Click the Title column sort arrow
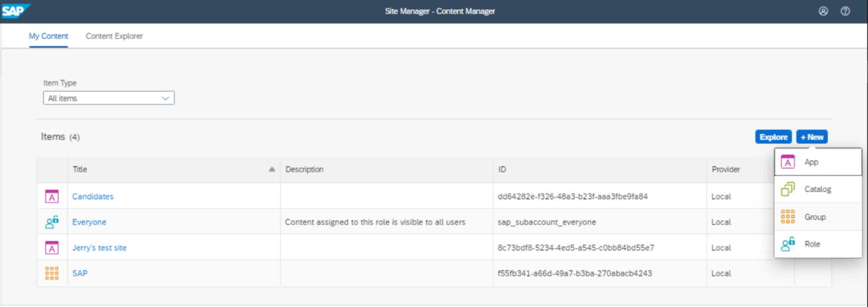This screenshot has height=307, width=868. (x=272, y=170)
